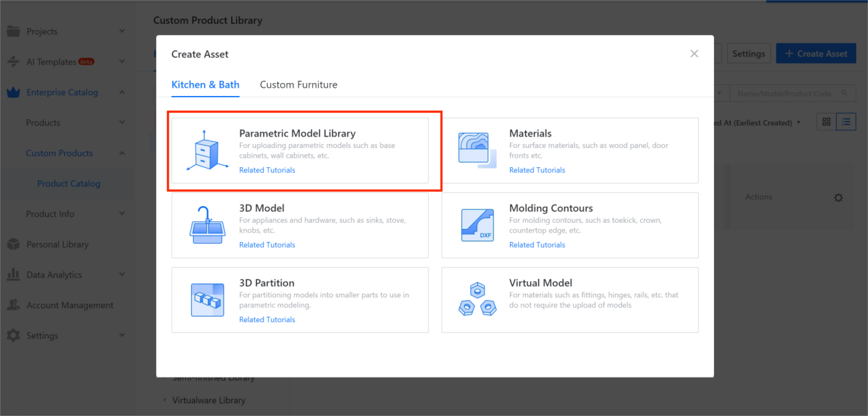The width and height of the screenshot is (868, 416).
Task: Switch to list view layout
Action: [846, 122]
